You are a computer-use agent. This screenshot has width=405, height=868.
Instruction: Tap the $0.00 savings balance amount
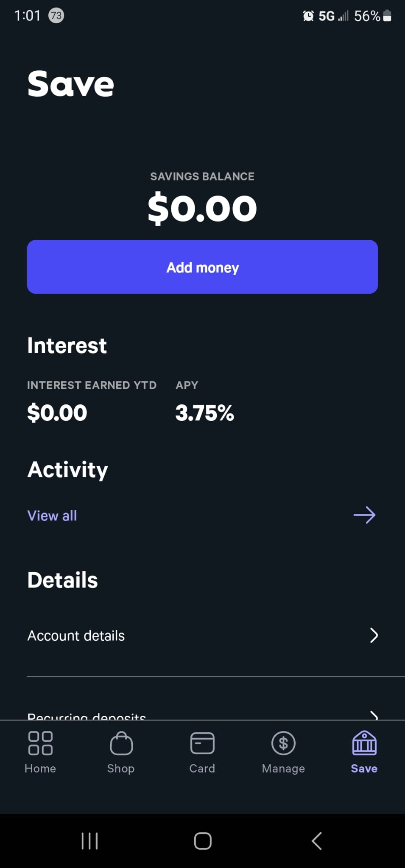click(202, 208)
